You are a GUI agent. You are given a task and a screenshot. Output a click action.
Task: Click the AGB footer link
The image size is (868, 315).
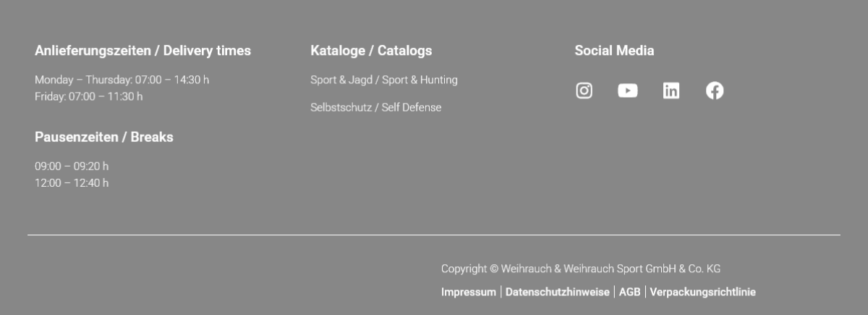click(x=629, y=292)
